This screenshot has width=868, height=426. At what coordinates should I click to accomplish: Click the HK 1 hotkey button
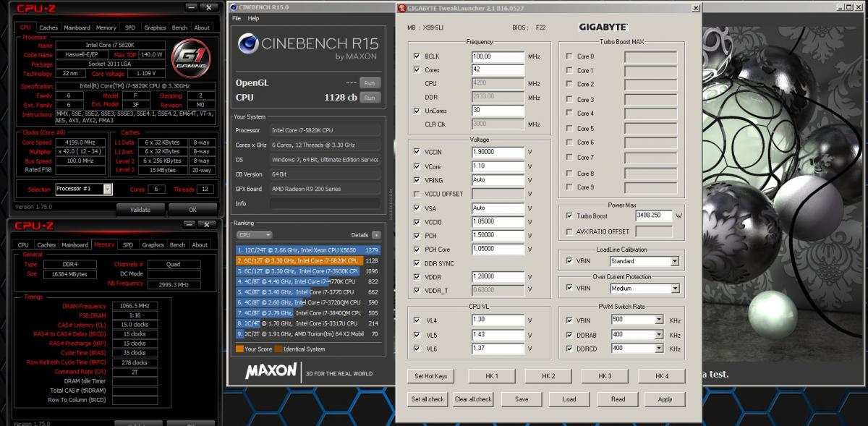coord(492,376)
